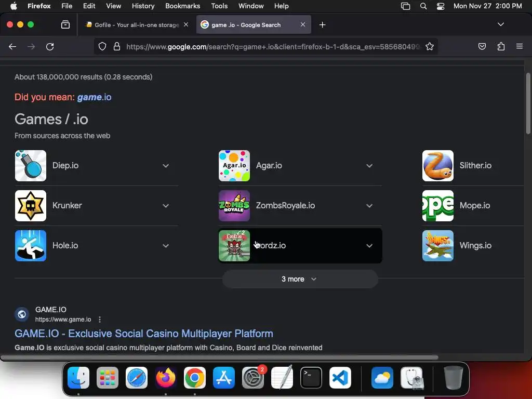Open Terminal from the Dock

pos(311,378)
